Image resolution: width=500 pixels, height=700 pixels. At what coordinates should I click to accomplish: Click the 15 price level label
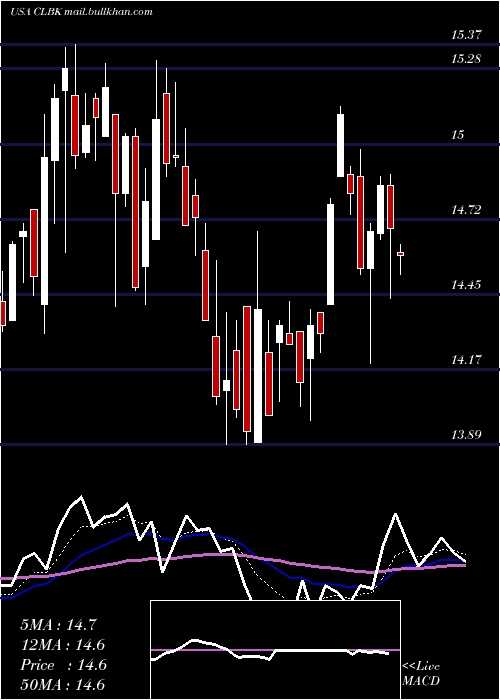click(458, 134)
